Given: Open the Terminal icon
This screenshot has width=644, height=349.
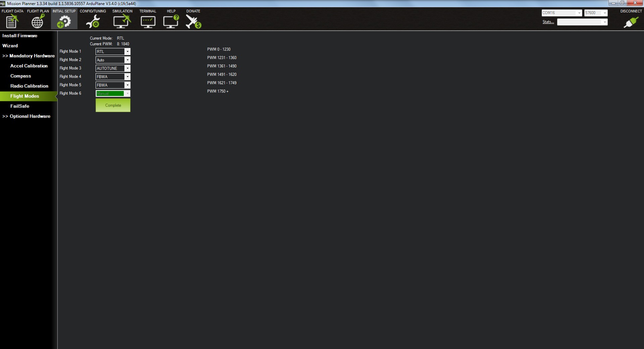Looking at the screenshot, I should pos(148,22).
